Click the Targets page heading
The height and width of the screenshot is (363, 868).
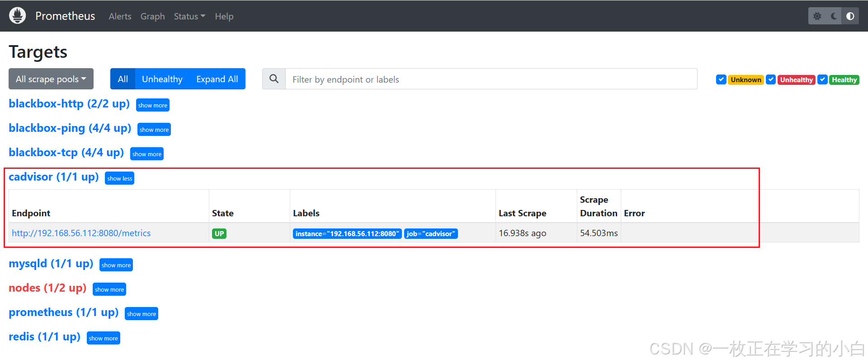click(38, 52)
